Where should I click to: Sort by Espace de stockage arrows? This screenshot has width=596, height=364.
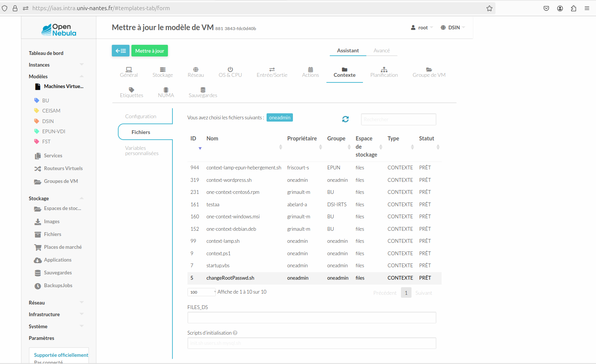tap(381, 147)
